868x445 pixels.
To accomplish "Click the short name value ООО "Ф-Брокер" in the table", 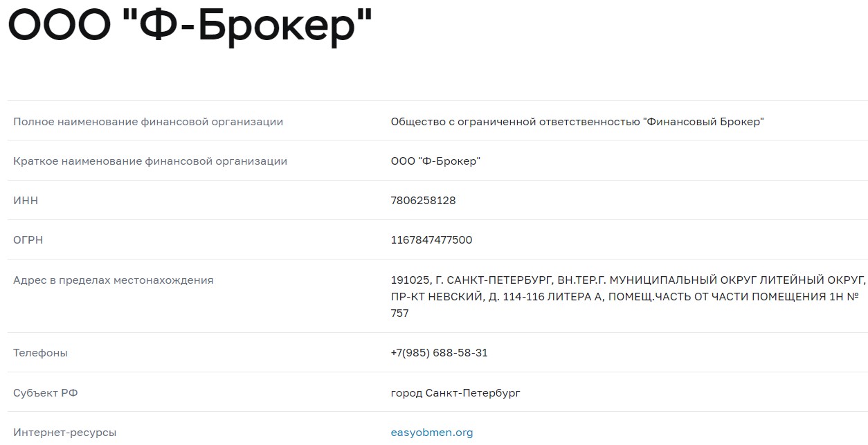I will [x=435, y=161].
